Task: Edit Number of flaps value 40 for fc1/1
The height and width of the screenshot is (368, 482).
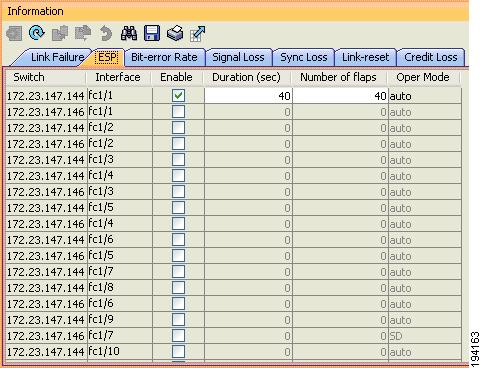Action: pyautogui.click(x=340, y=96)
